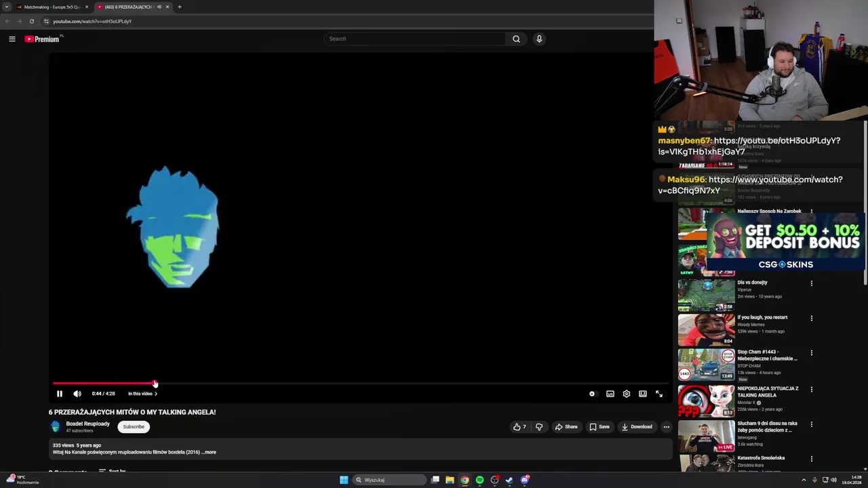Image resolution: width=868 pixels, height=488 pixels.
Task: Enter full screen mode
Action: (659, 394)
